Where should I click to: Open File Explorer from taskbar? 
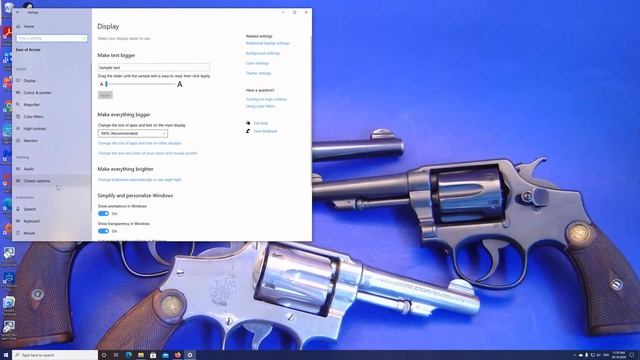141,355
